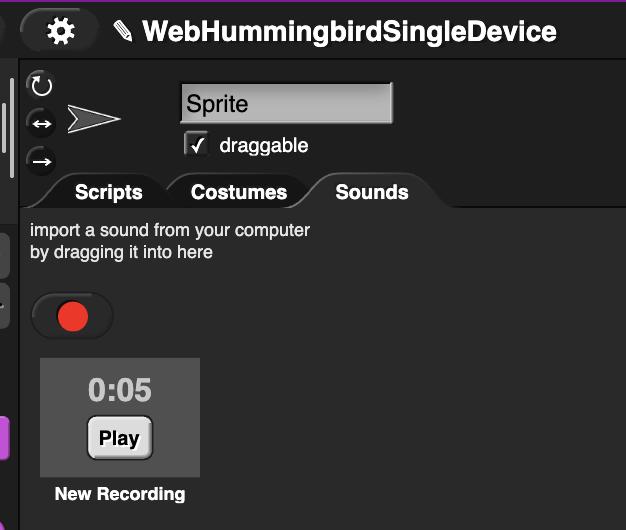Switch to the Scripts tab
This screenshot has height=530, width=626.
click(x=108, y=192)
